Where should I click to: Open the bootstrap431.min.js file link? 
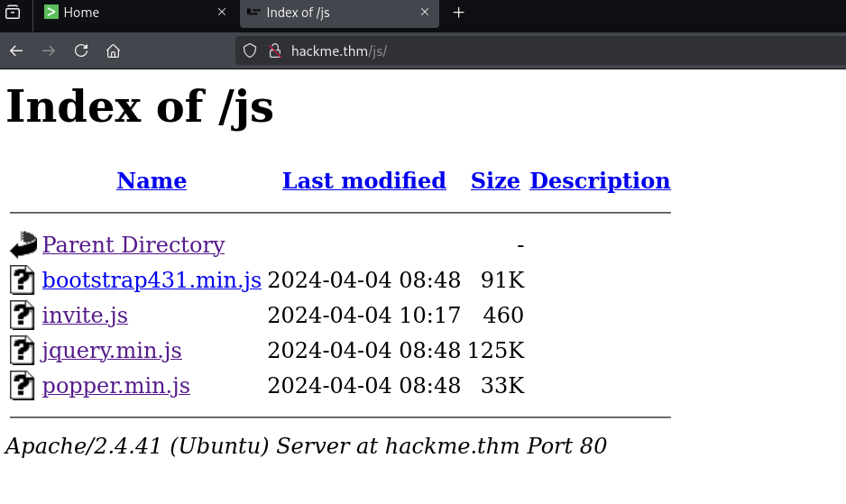coord(152,280)
